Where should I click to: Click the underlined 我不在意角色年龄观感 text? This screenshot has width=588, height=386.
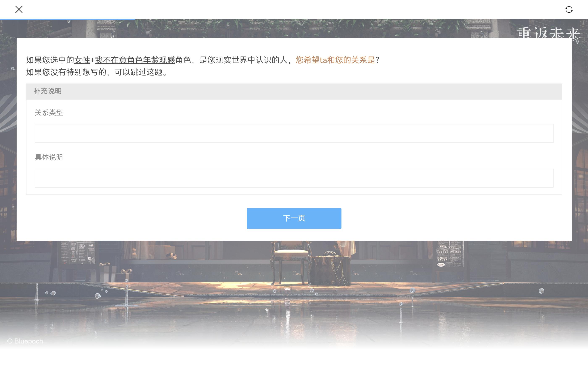[x=135, y=60]
